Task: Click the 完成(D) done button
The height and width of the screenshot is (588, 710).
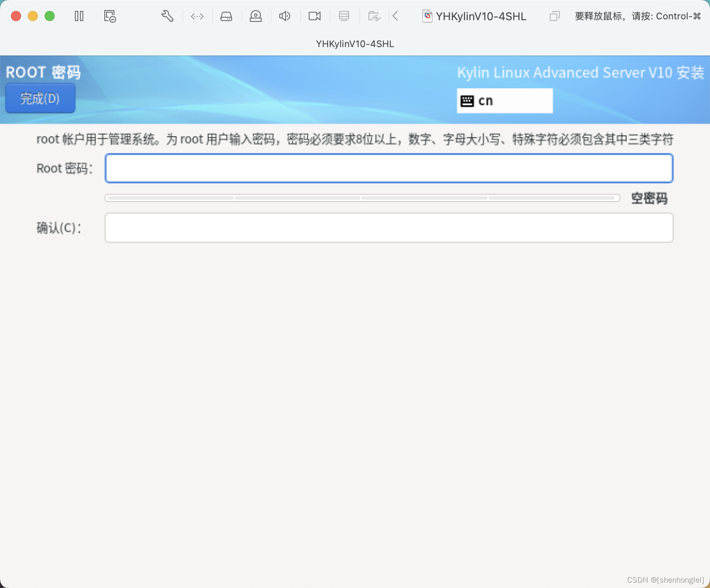Action: (40, 98)
